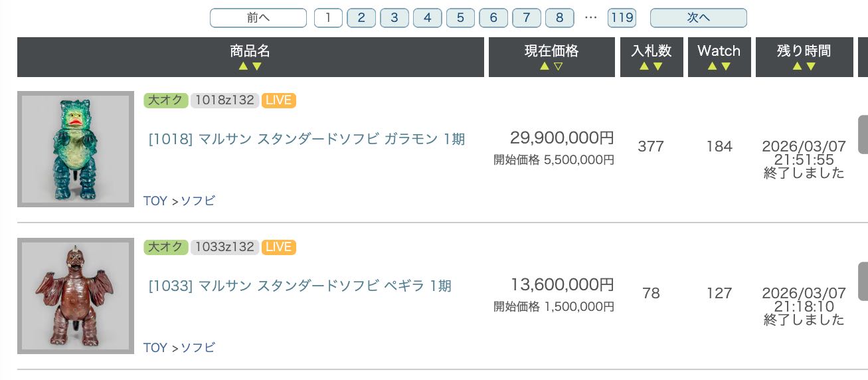Sort current price descending arrow
The width and height of the screenshot is (868, 380).
[559, 66]
